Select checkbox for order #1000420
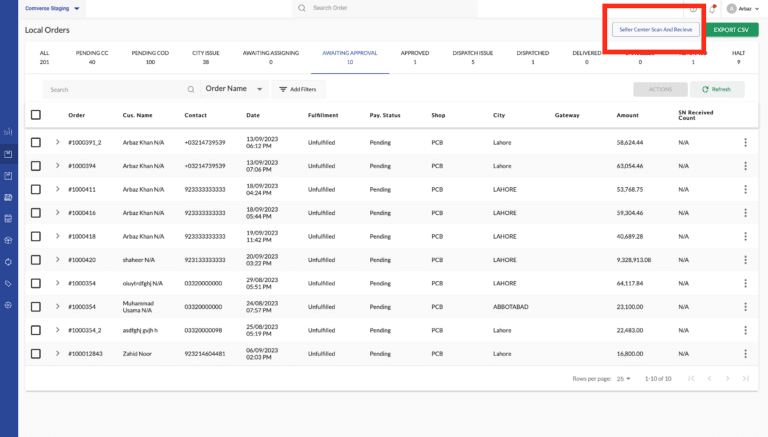The height and width of the screenshot is (437, 768). point(36,260)
